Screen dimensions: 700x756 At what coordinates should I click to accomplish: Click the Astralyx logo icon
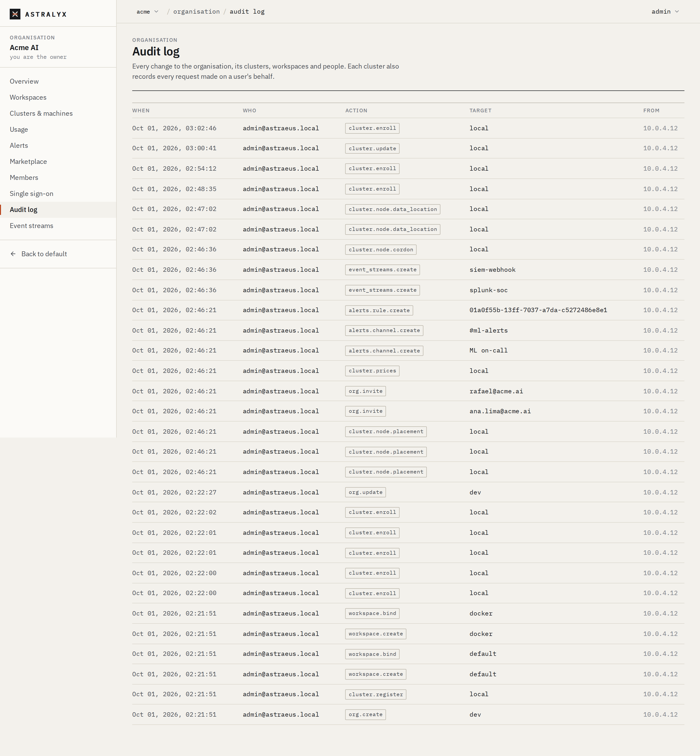click(x=15, y=14)
